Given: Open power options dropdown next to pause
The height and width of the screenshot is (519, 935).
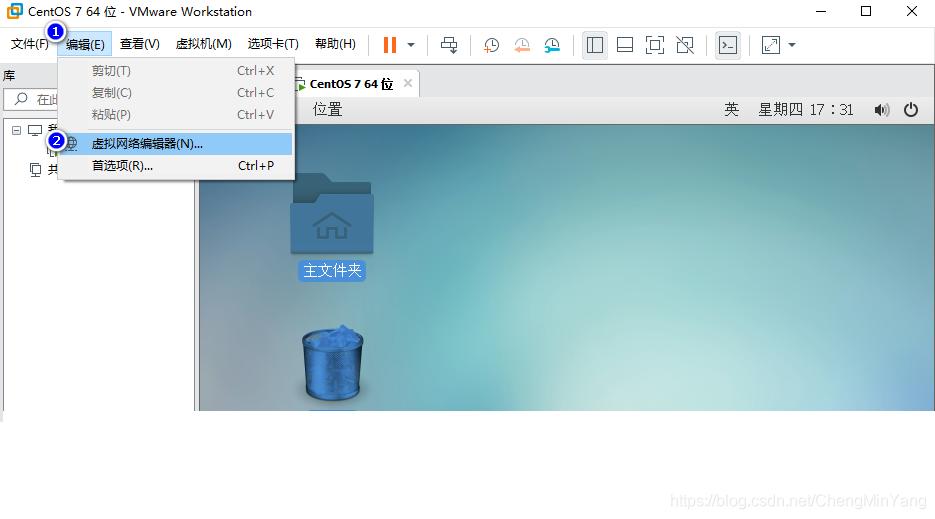Looking at the screenshot, I should point(411,45).
